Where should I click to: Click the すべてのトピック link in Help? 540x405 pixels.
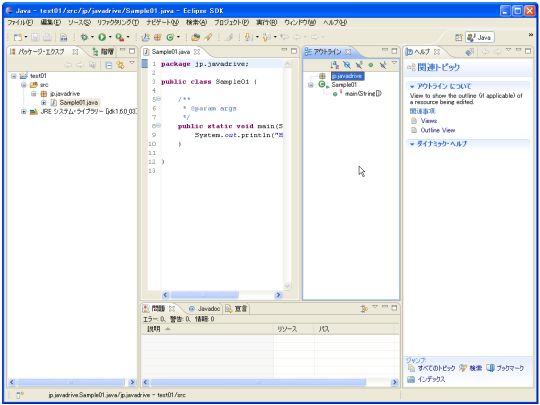pyautogui.click(x=436, y=368)
